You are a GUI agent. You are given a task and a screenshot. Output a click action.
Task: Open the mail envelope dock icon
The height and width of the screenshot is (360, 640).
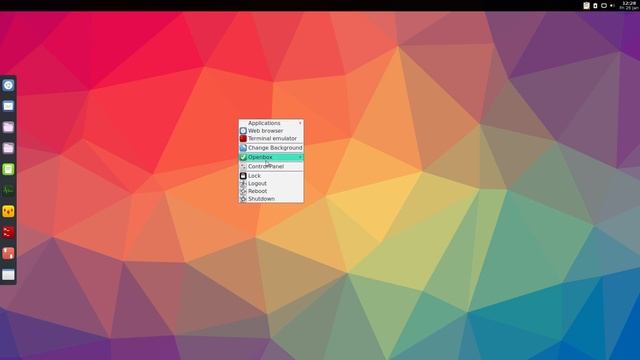tap(8, 106)
